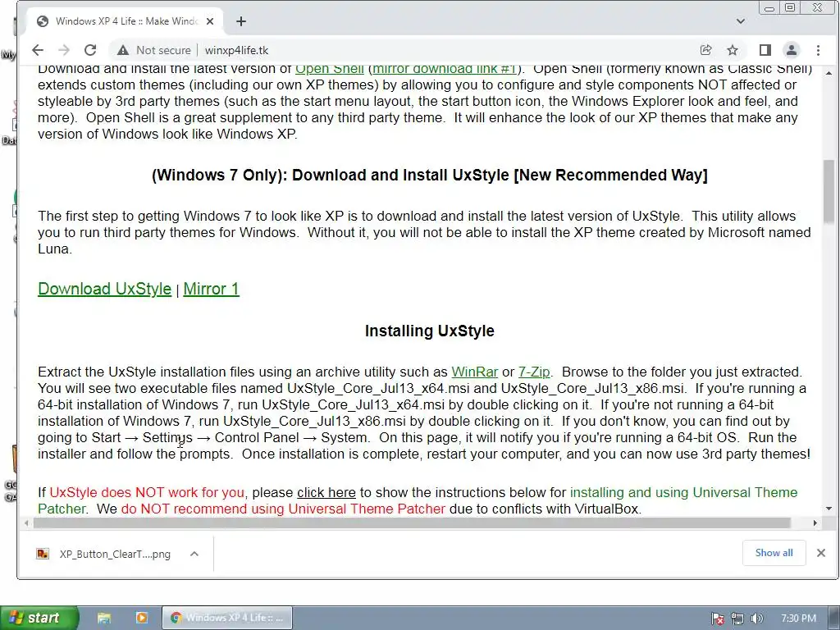
Task: Open the tab search chevron
Action: pyautogui.click(x=741, y=21)
